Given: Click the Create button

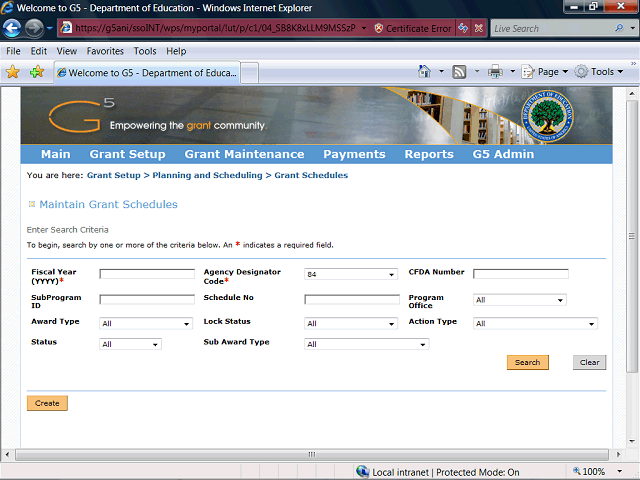Looking at the screenshot, I should [47, 403].
